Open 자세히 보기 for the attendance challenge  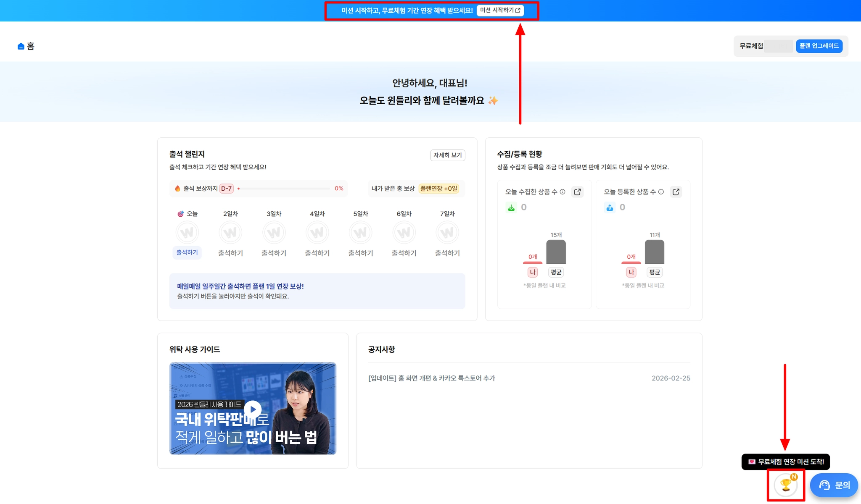[x=447, y=155]
